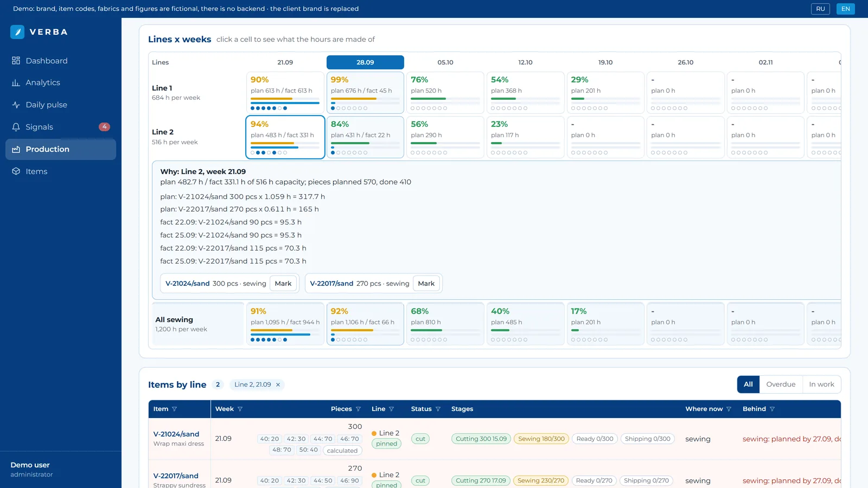
Task: Mark the V-22017/sand sewing task
Action: pos(426,284)
